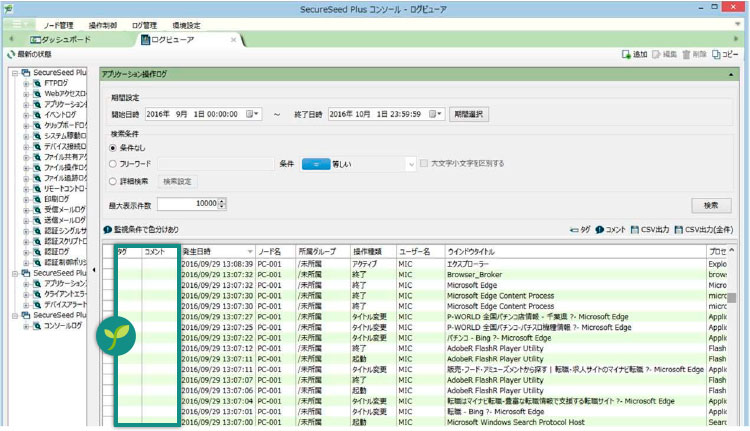Open the ログ管理 menu

point(144,25)
